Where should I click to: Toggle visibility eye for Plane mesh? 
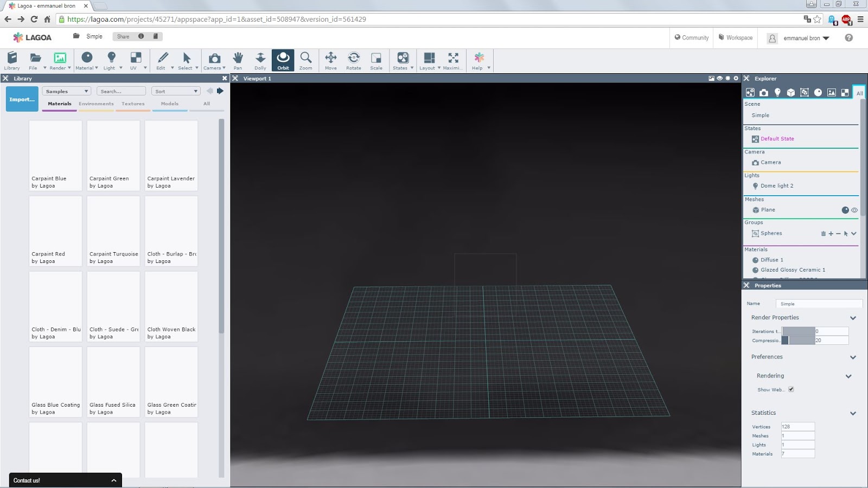pos(854,210)
